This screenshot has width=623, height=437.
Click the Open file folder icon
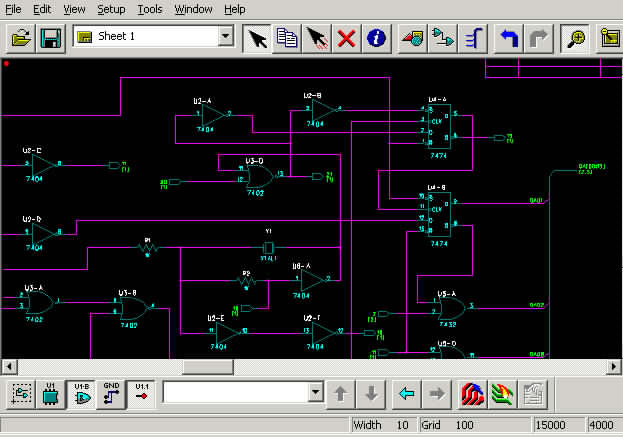[x=21, y=38]
